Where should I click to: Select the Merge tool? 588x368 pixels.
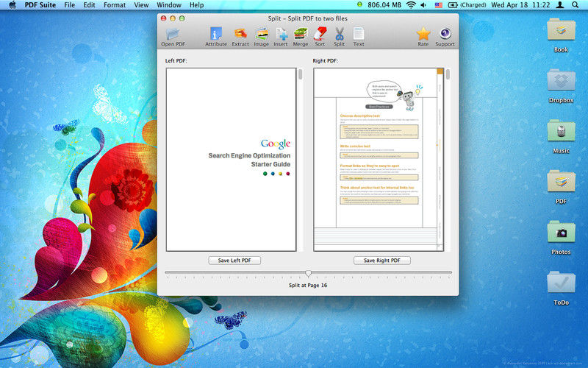pyautogui.click(x=301, y=37)
